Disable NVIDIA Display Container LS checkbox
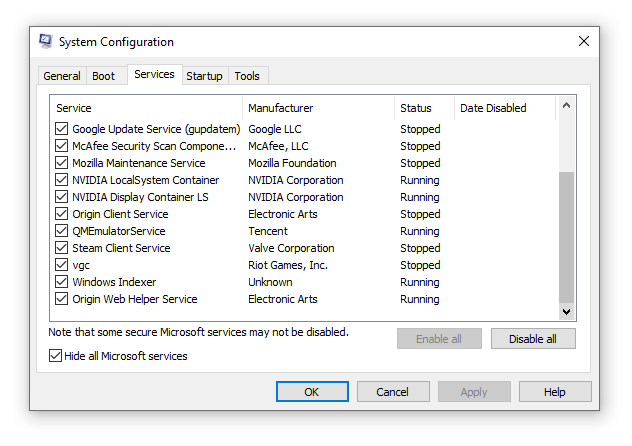 [61, 197]
